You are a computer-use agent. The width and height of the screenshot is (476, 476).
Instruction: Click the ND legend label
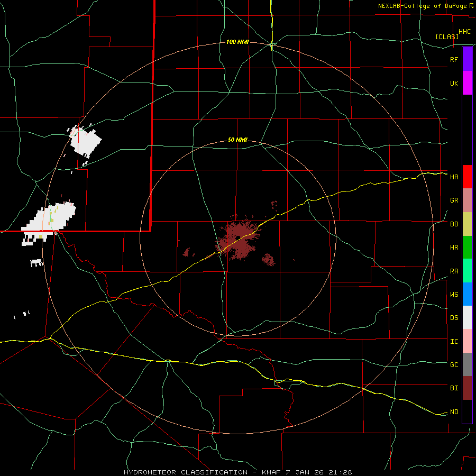(x=454, y=411)
